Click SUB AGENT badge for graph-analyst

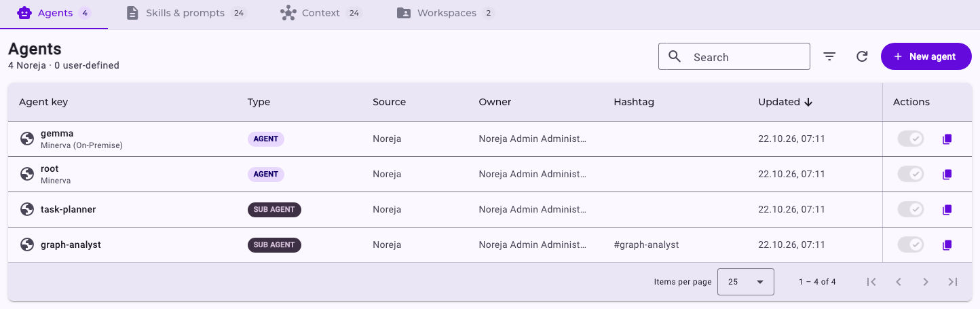(x=274, y=244)
